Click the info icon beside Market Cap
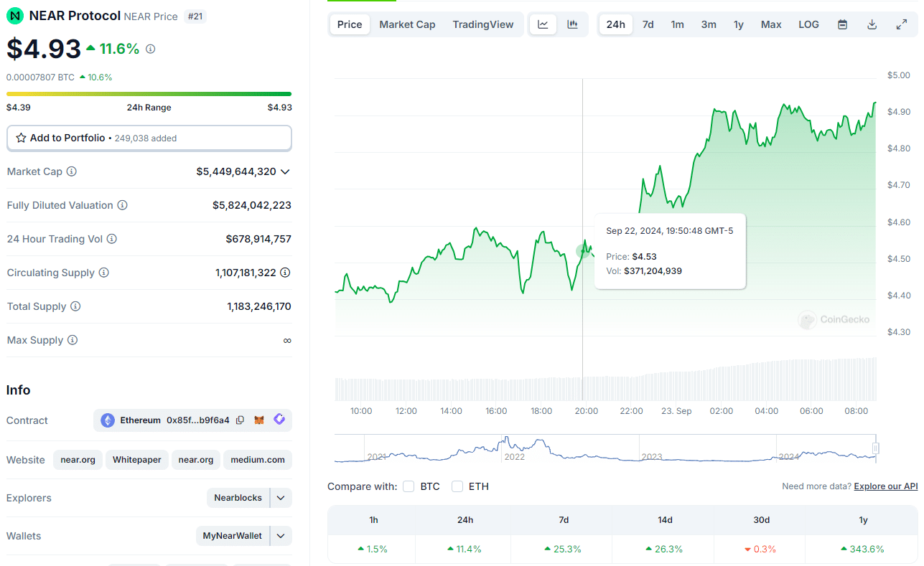The width and height of the screenshot is (924, 566). [72, 171]
